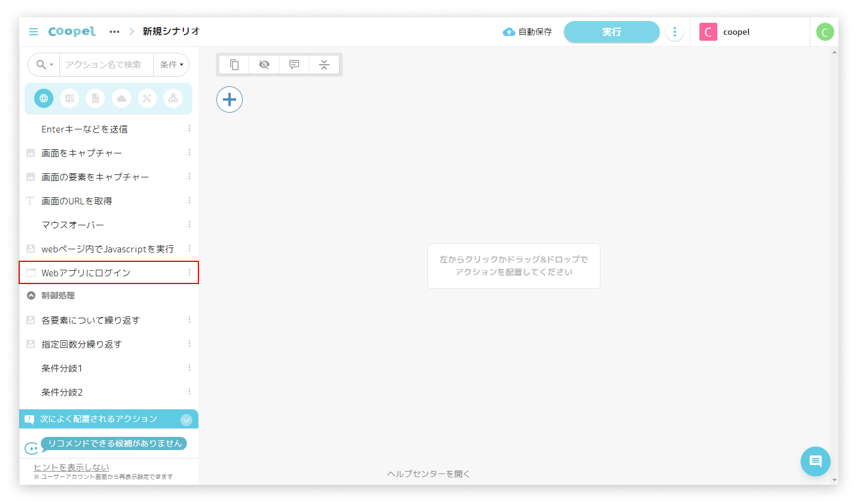This screenshot has height=504, width=857.
Task: Open options dots for 指定回数分繰り返す
Action: coord(189,343)
